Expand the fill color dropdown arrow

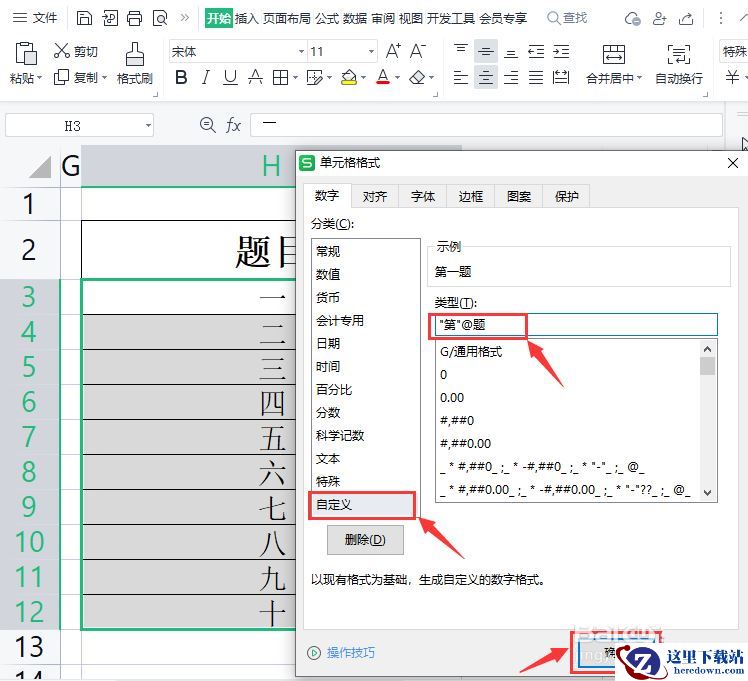(364, 77)
